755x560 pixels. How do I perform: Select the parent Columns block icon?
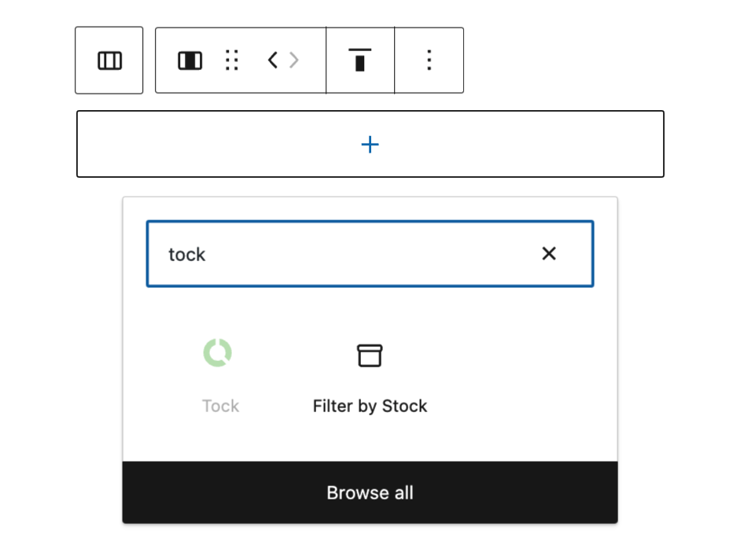109,61
